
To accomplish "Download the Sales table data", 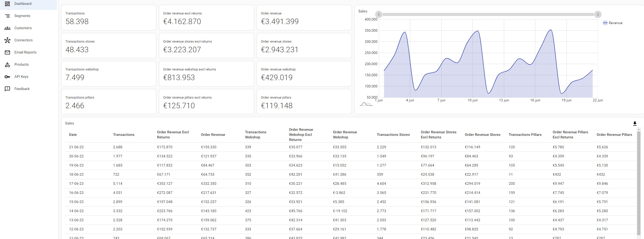I will (635, 123).
